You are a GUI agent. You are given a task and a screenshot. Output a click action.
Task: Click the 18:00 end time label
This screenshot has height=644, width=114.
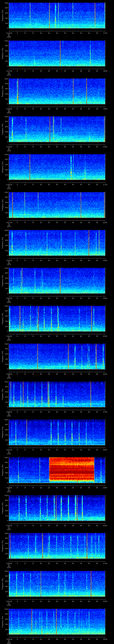[105, 71]
